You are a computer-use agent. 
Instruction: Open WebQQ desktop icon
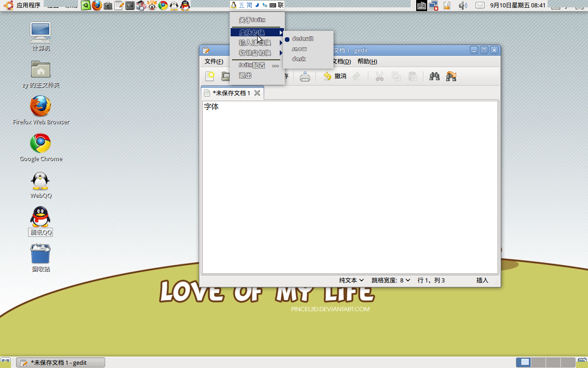pos(41,185)
